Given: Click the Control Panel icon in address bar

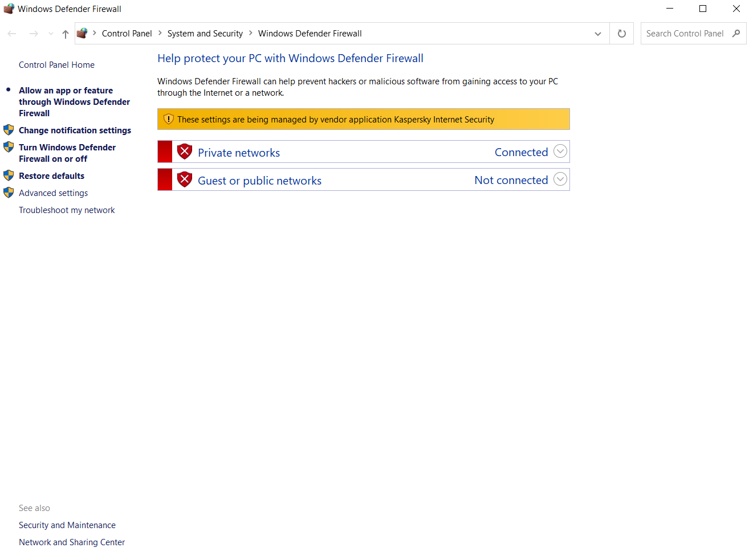Looking at the screenshot, I should click(82, 34).
